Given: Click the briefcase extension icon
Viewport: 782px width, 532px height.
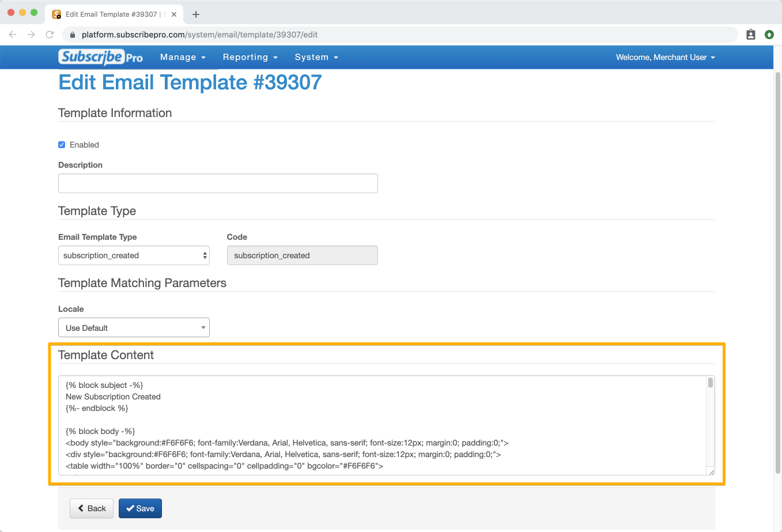Looking at the screenshot, I should tap(750, 35).
